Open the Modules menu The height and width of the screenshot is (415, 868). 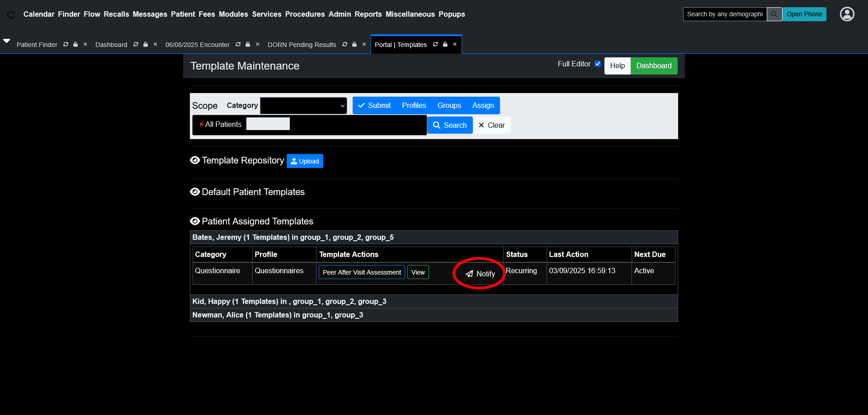coord(233,14)
